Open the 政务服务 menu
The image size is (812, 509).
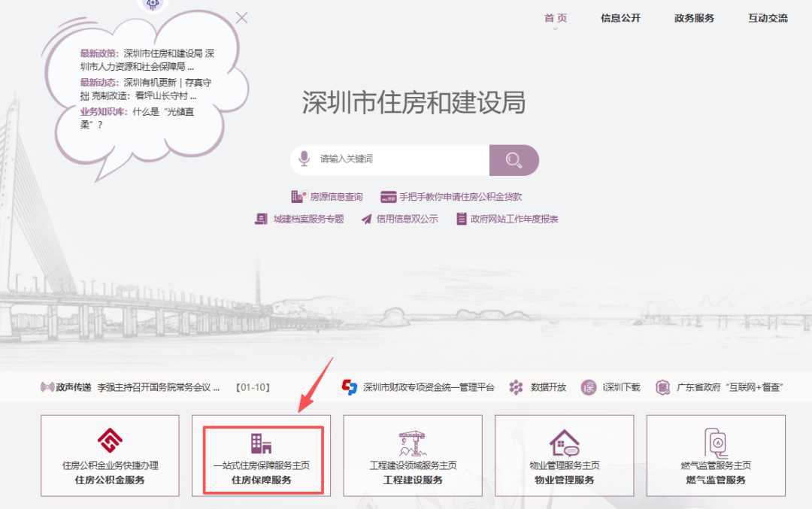click(x=694, y=17)
